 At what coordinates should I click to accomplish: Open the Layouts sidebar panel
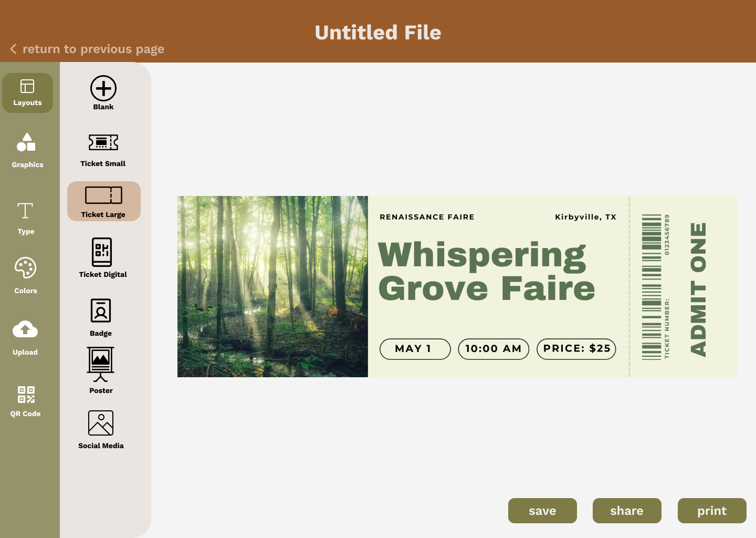coord(27,93)
